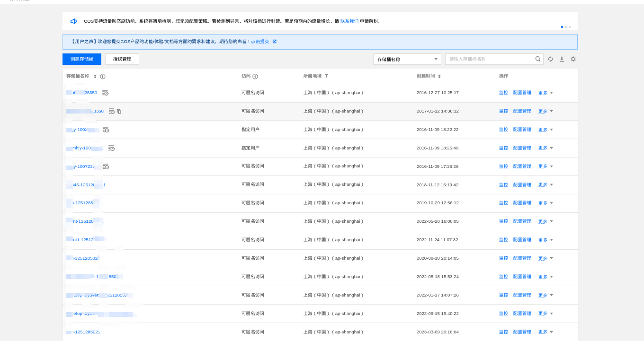Screen dimensions: 644x341
Task: Click info icon next to 访问
Action: (x=255, y=76)
